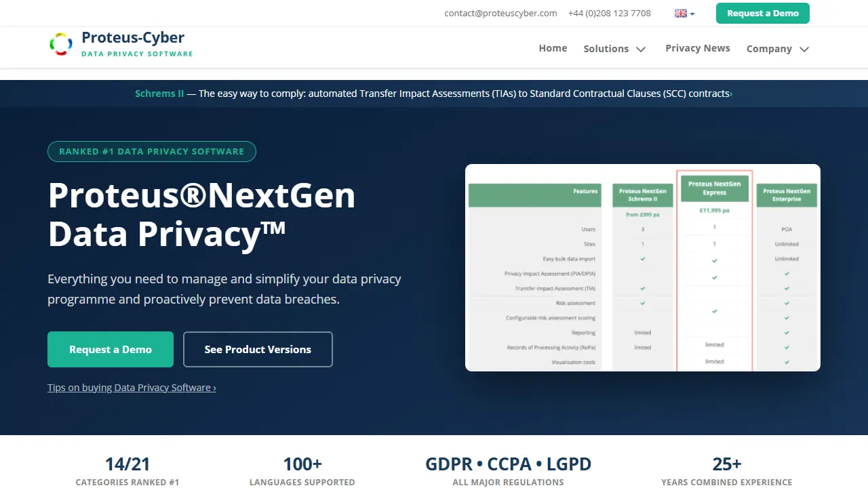Click the 100+ languages supported statistic
Viewport: 868px width, 488px height.
pos(302,471)
